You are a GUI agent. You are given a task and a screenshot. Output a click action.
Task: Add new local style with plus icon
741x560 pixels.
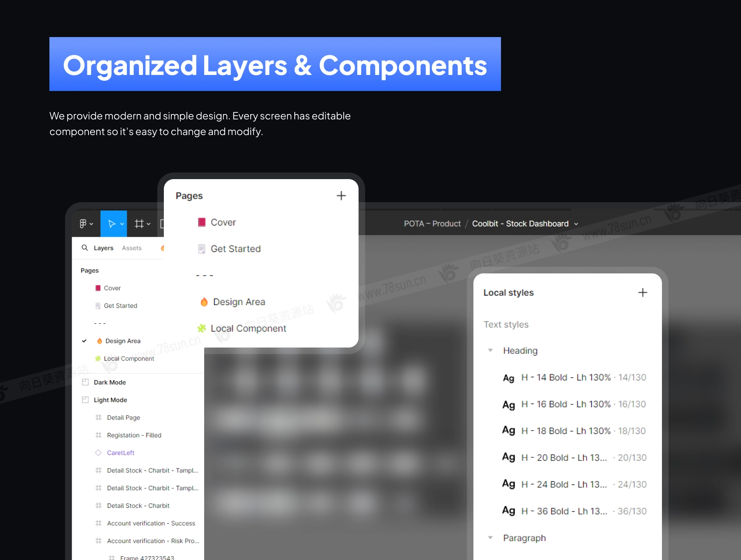(643, 292)
